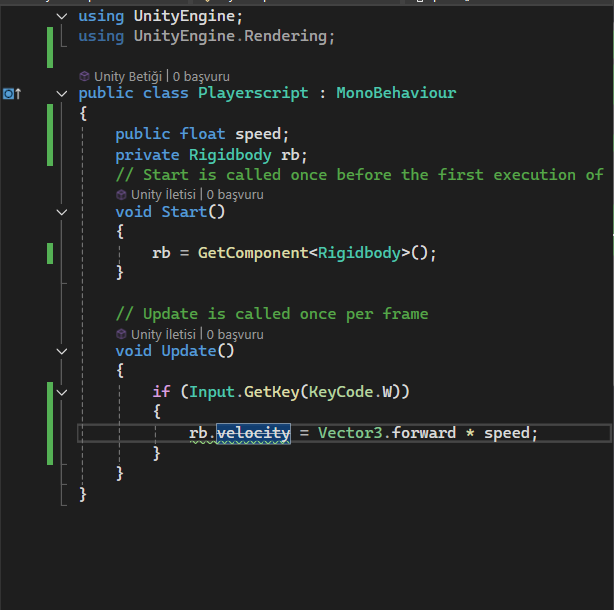The width and height of the screenshot is (614, 610).
Task: Click 'rb' in the GetComponent assignment
Action: click(161, 253)
